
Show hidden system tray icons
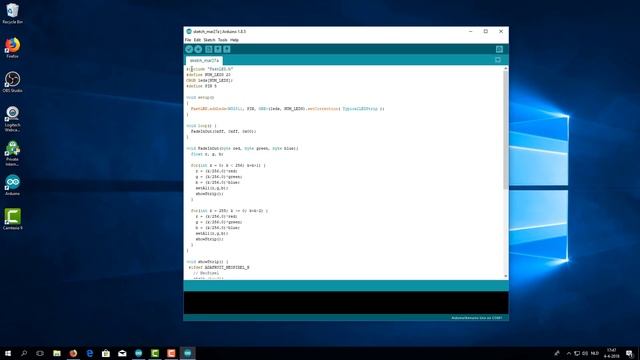(569, 353)
